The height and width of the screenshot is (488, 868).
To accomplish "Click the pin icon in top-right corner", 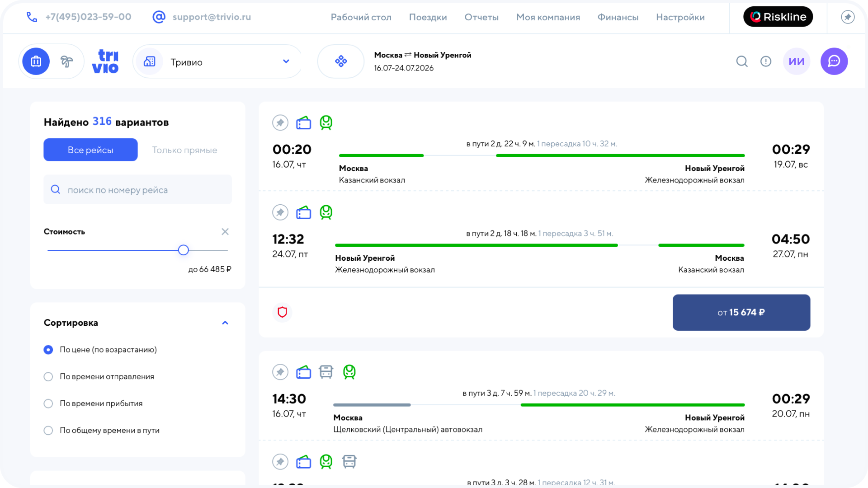I will pyautogui.click(x=848, y=17).
